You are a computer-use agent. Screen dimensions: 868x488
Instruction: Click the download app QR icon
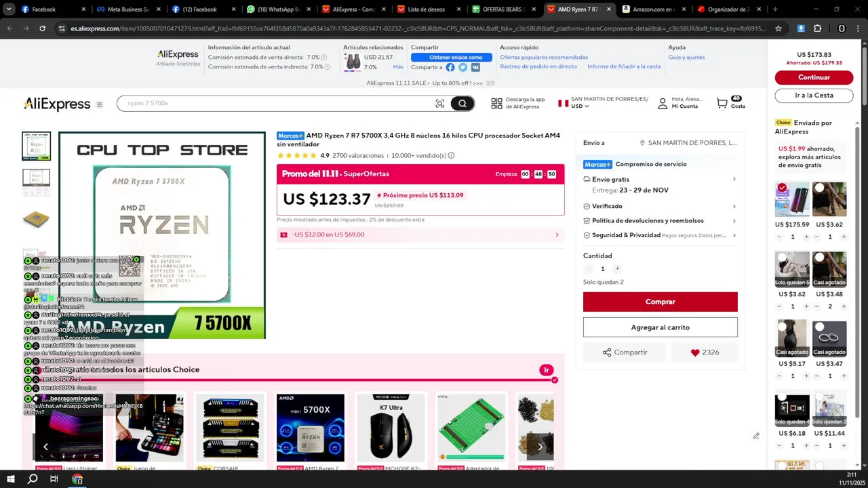click(x=496, y=103)
